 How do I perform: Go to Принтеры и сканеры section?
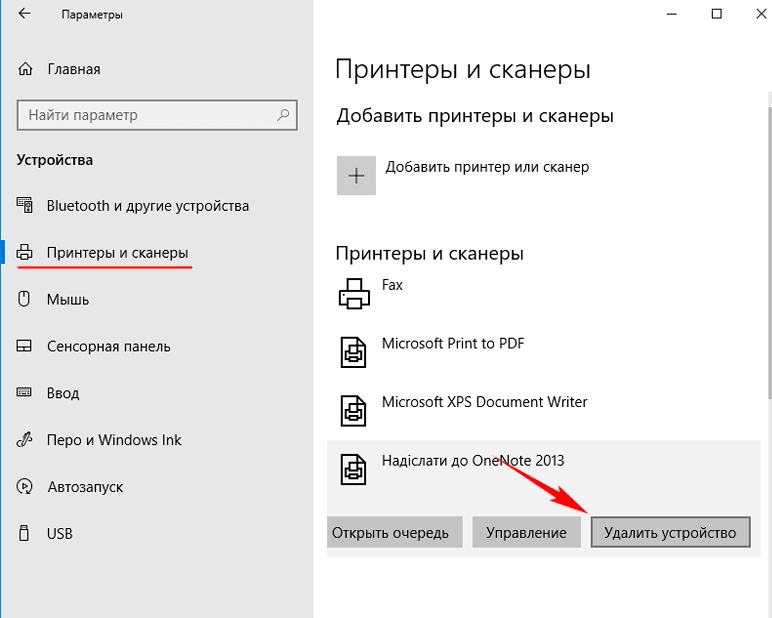coord(117,253)
